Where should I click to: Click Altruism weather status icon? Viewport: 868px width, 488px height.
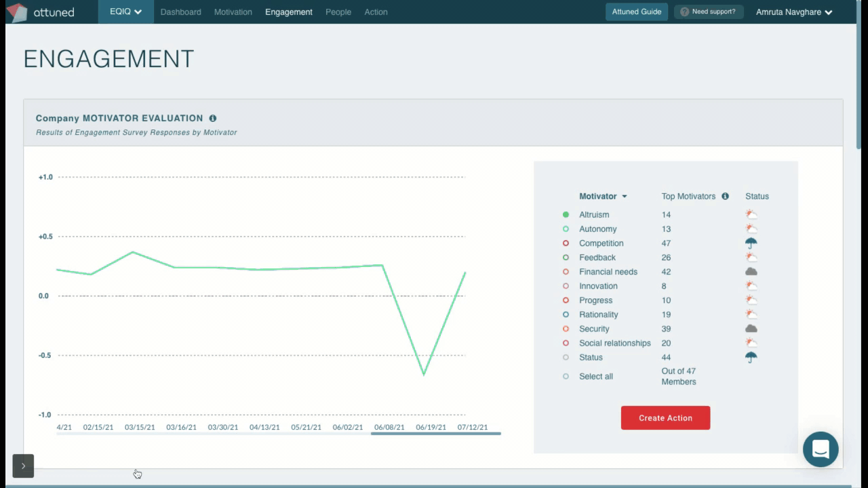(x=751, y=215)
